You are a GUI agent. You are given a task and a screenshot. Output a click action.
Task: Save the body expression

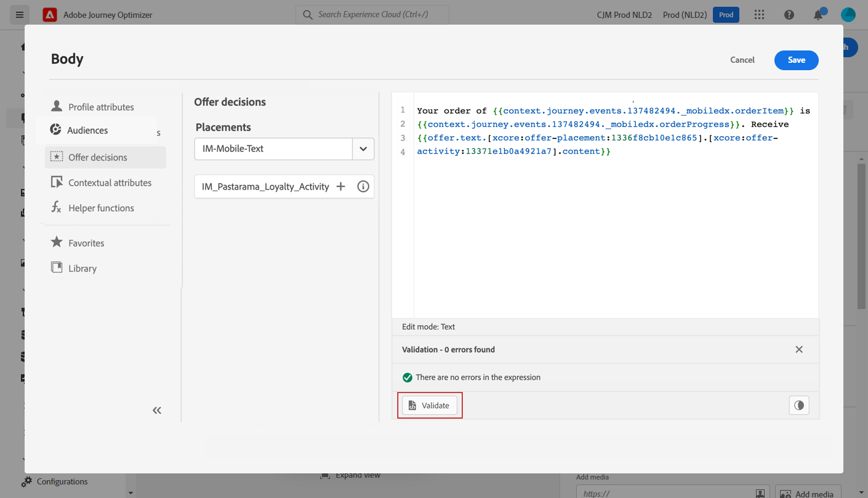(x=796, y=60)
